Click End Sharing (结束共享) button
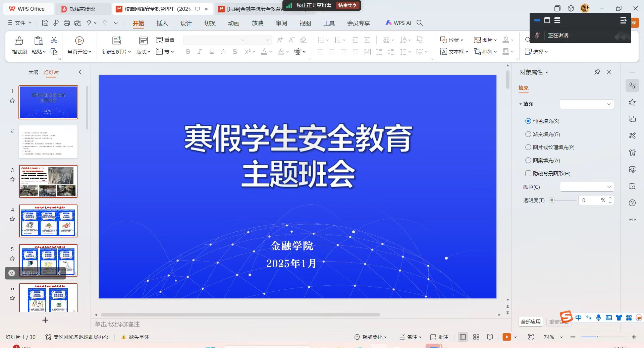This screenshot has height=348, width=644. [x=347, y=5]
